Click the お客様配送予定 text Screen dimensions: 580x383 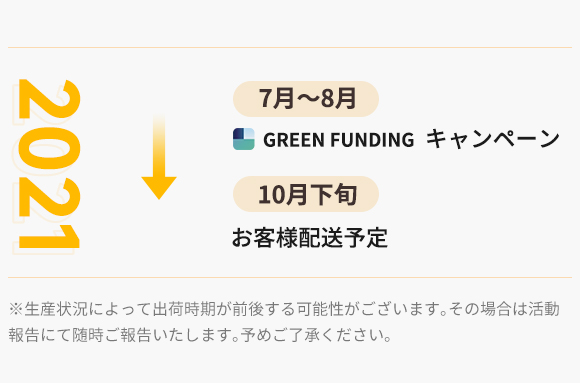[310, 237]
